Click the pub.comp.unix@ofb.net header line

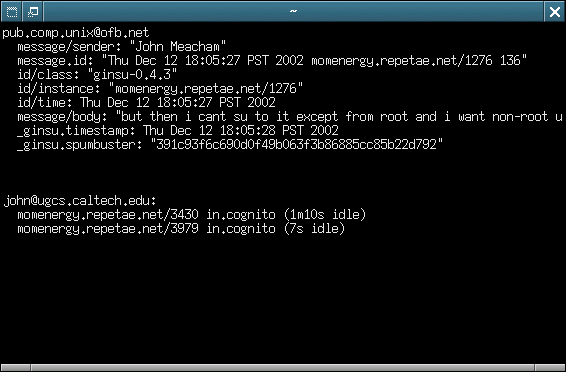coord(76,33)
